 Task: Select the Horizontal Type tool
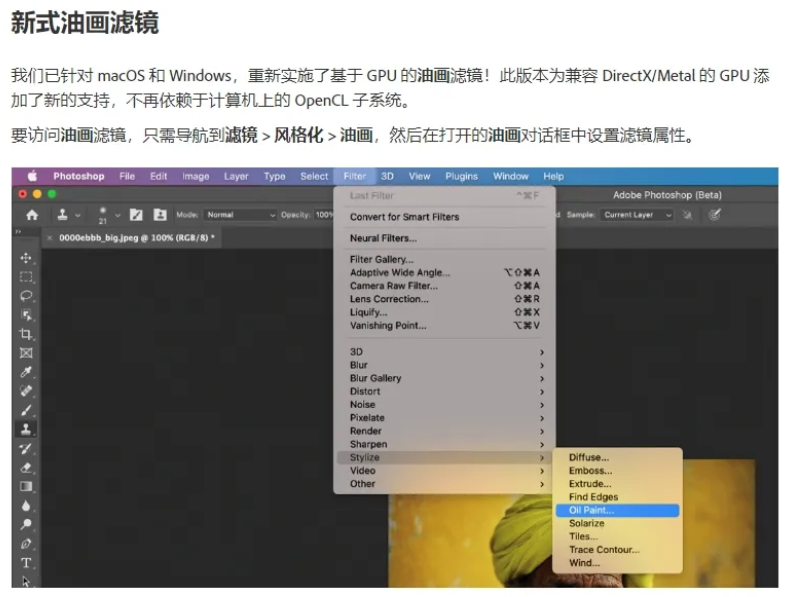click(26, 563)
